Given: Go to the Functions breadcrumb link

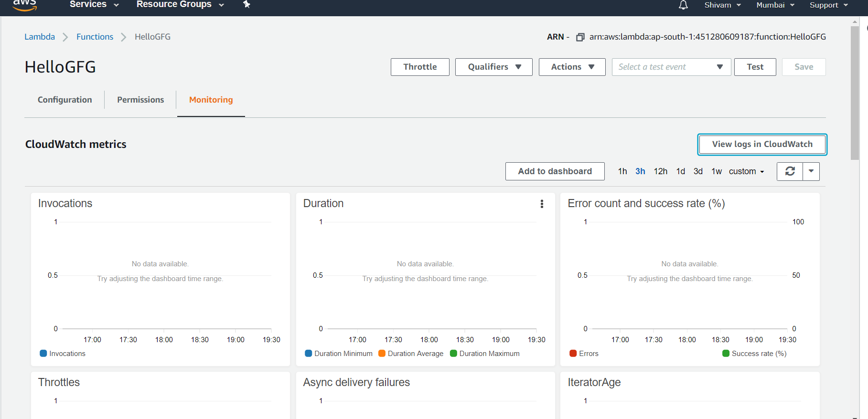Looking at the screenshot, I should 95,37.
